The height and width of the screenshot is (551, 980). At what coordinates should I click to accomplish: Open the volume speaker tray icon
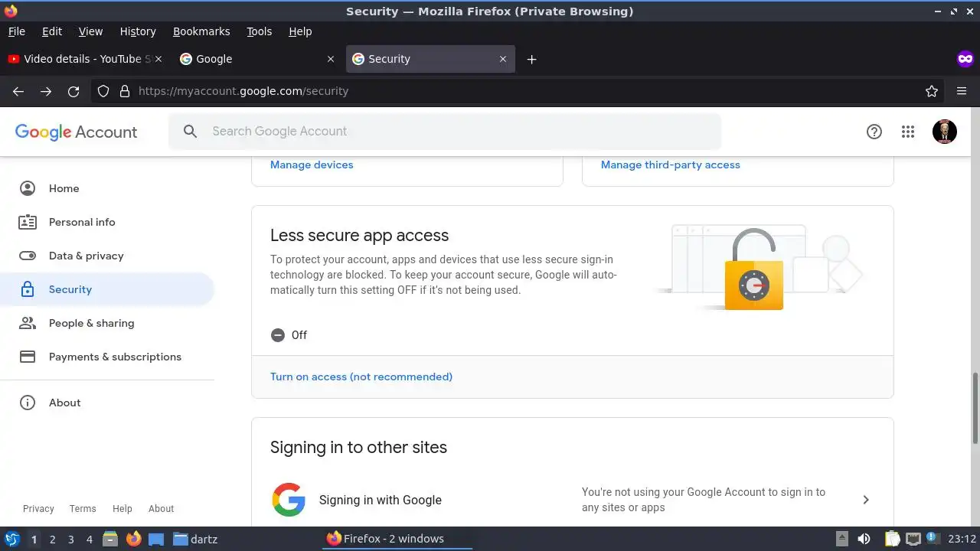click(864, 539)
